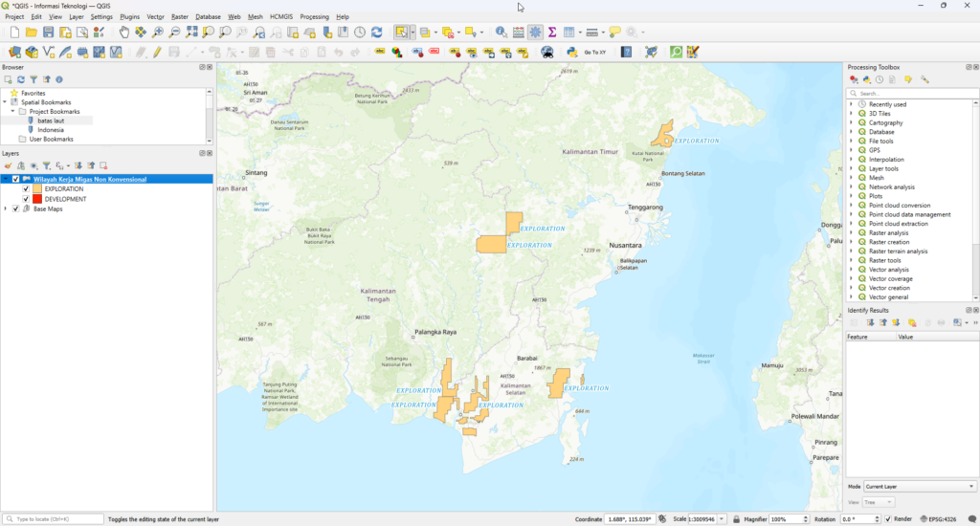This screenshot has height=526, width=980.
Task: Select the Indonesia bookmark
Action: coord(51,130)
